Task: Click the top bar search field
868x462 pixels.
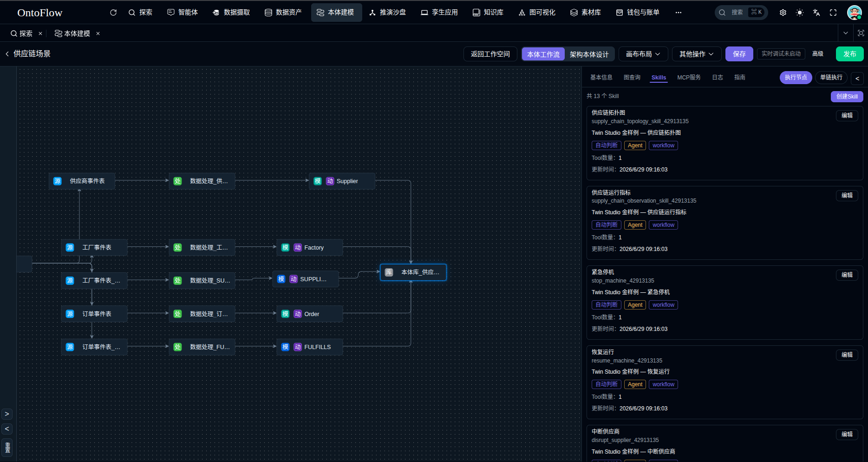Action: (x=741, y=13)
